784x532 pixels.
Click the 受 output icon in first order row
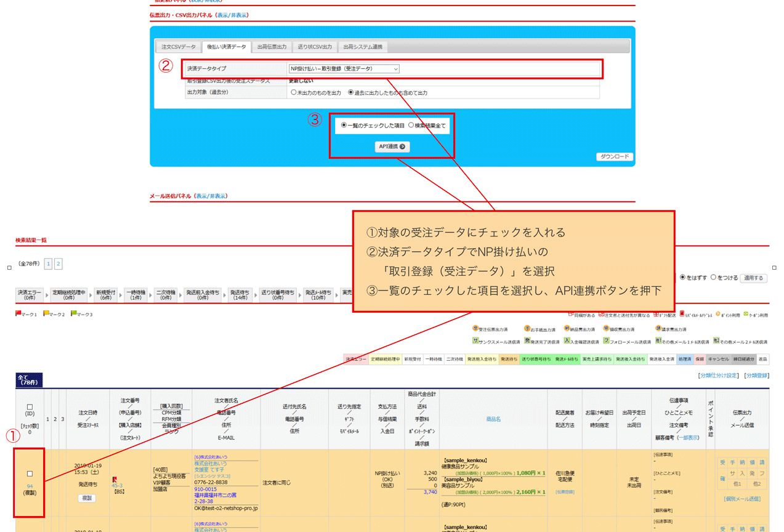point(722,462)
